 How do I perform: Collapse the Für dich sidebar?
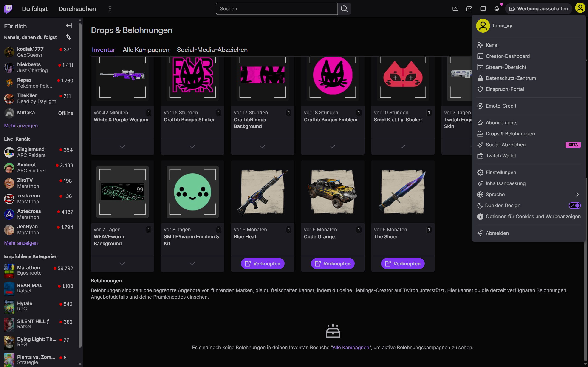pos(69,26)
